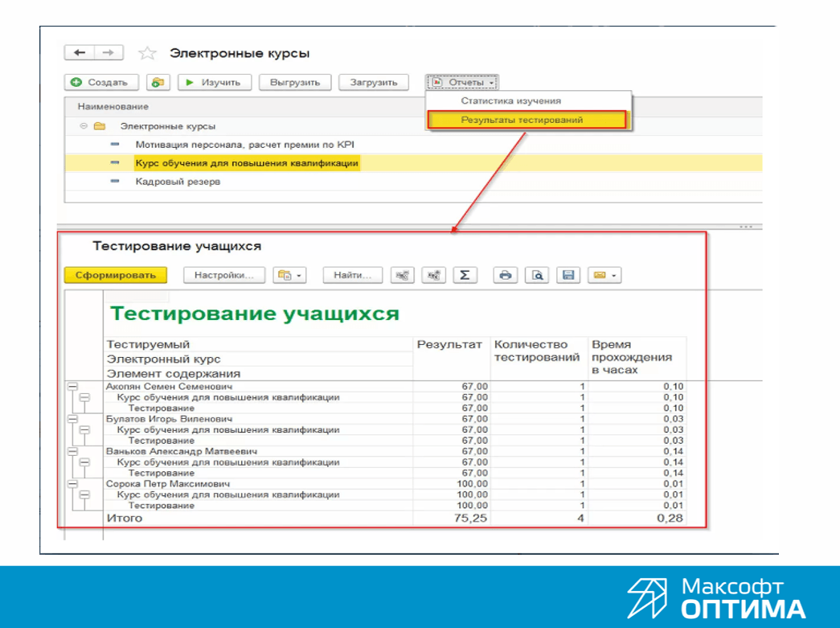Collapse all report groups icon

[403, 275]
